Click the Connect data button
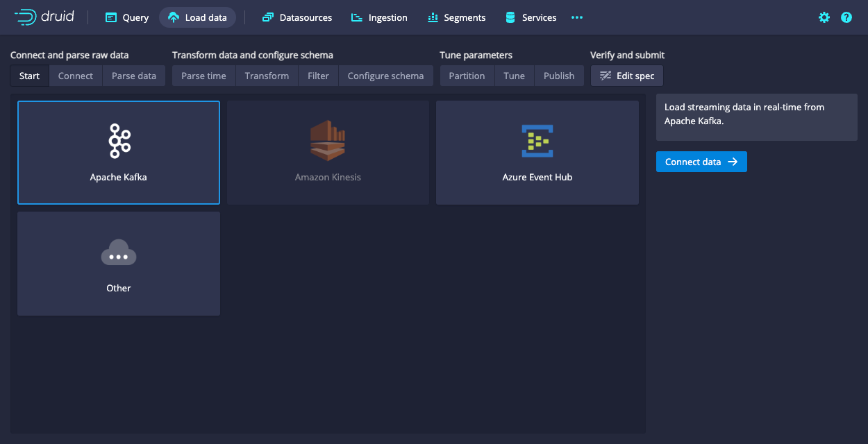 pos(701,161)
